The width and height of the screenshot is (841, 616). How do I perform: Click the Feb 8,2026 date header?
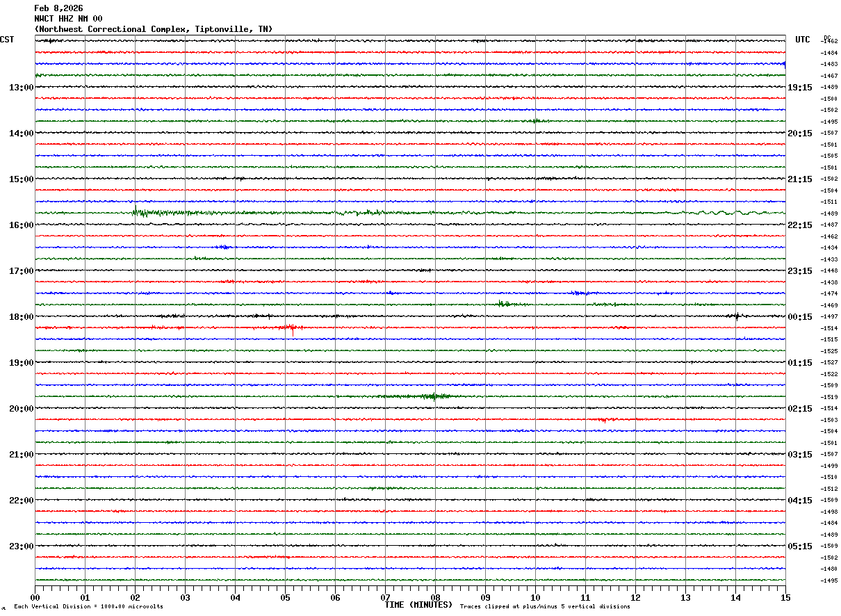click(x=58, y=8)
